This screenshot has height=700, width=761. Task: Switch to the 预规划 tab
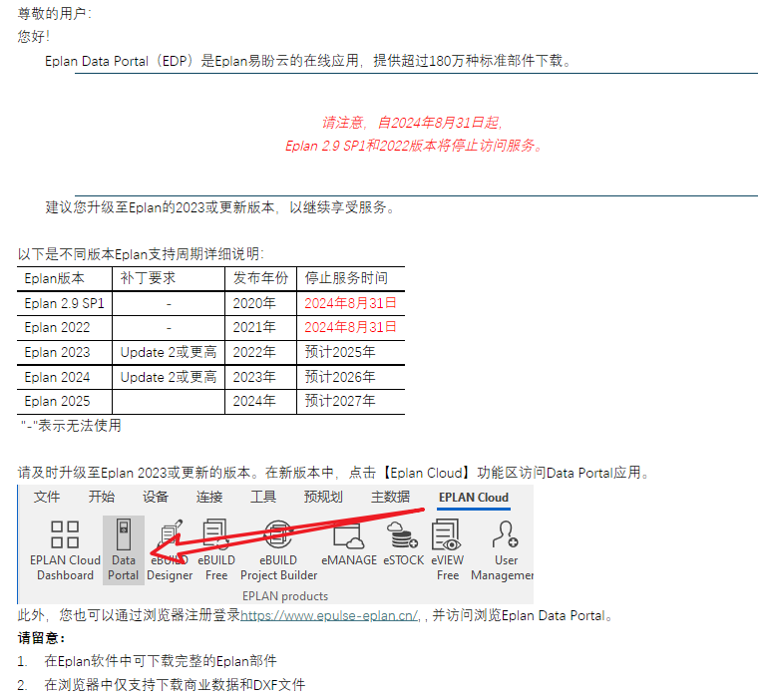pos(323,497)
